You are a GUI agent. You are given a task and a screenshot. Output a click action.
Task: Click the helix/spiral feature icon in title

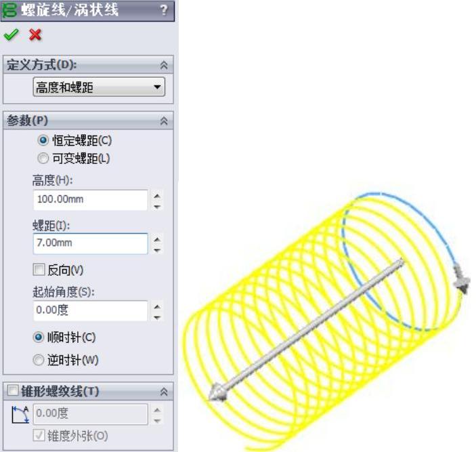[x=9, y=11]
